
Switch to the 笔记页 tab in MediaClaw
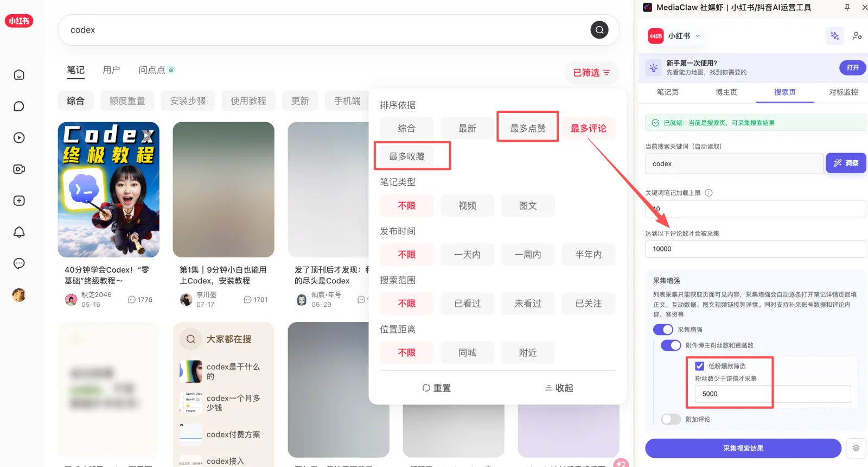[668, 92]
